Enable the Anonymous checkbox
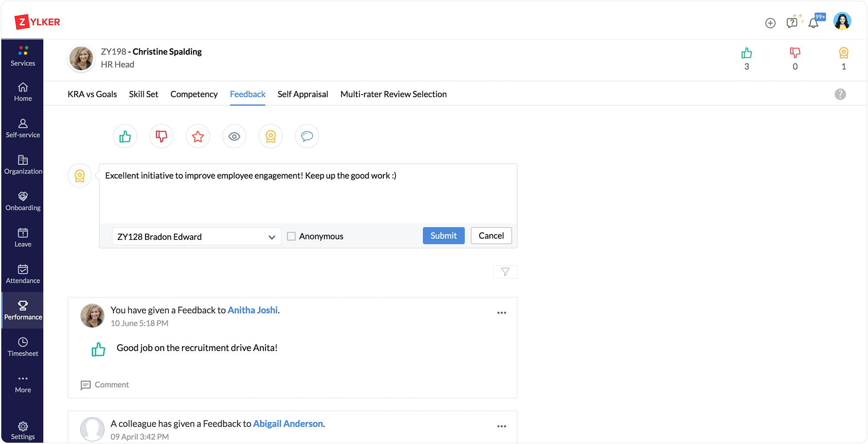Screen dimensions: 868x444 (x=291, y=236)
